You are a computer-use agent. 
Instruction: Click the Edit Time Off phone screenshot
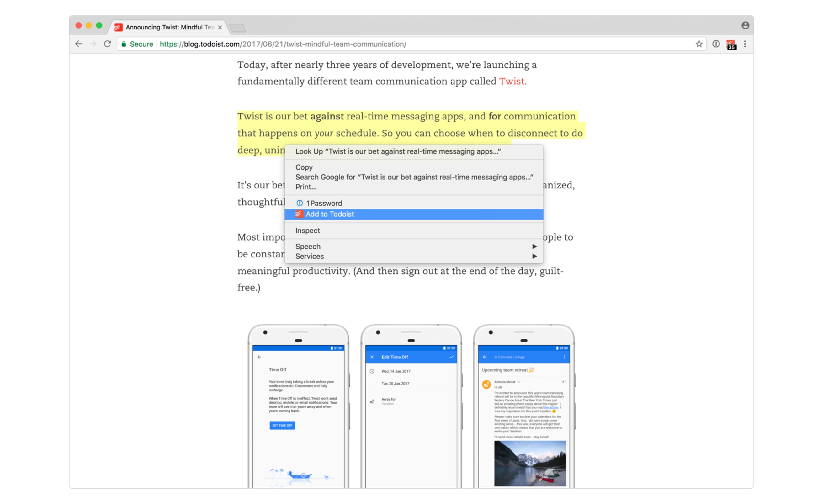[x=411, y=406]
